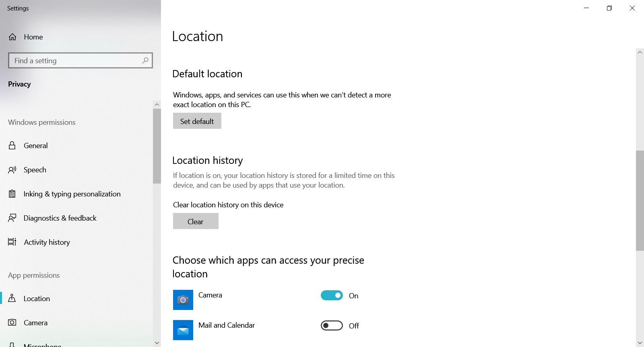The image size is (644, 347).
Task: Select Location under App permissions
Action: pyautogui.click(x=76, y=299)
